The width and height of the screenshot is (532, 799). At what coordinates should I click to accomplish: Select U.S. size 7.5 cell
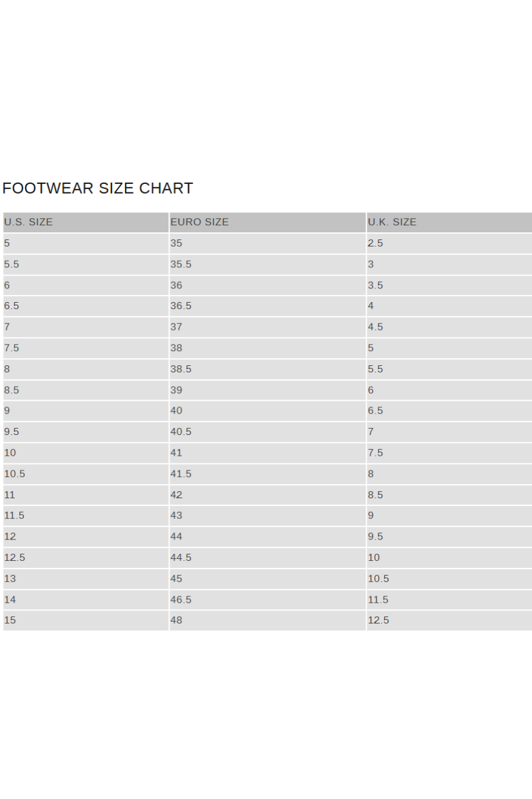[x=12, y=349]
